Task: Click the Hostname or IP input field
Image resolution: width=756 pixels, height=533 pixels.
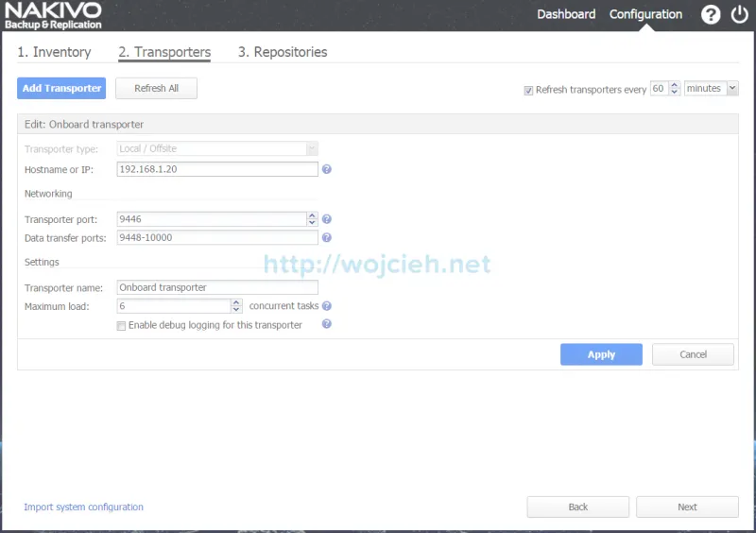Action: click(217, 169)
